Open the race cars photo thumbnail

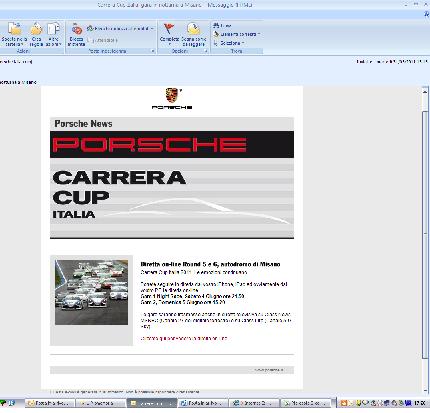91,292
